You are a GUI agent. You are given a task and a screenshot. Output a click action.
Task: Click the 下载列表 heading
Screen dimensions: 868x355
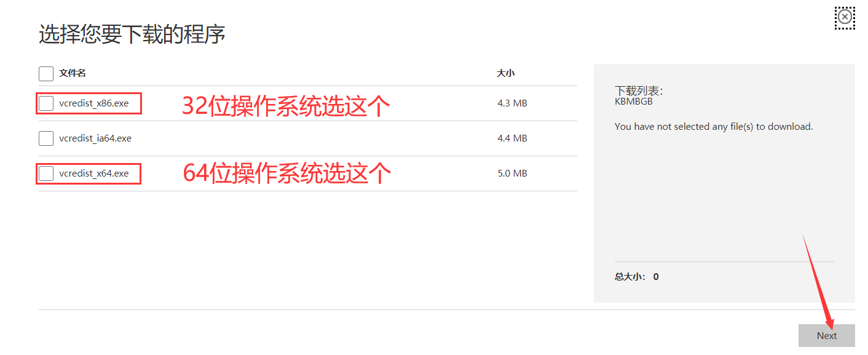(639, 91)
